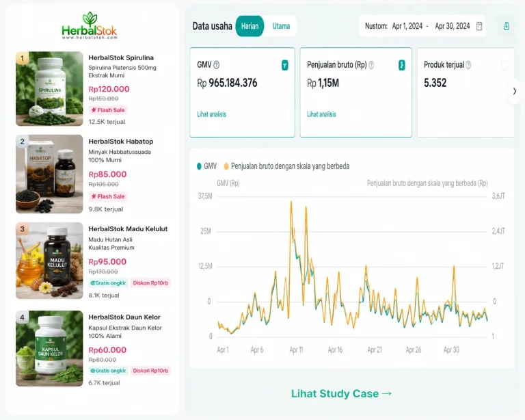The width and height of the screenshot is (525, 420).
Task: Click the Apr 1, 2024 start date
Action: point(407,26)
